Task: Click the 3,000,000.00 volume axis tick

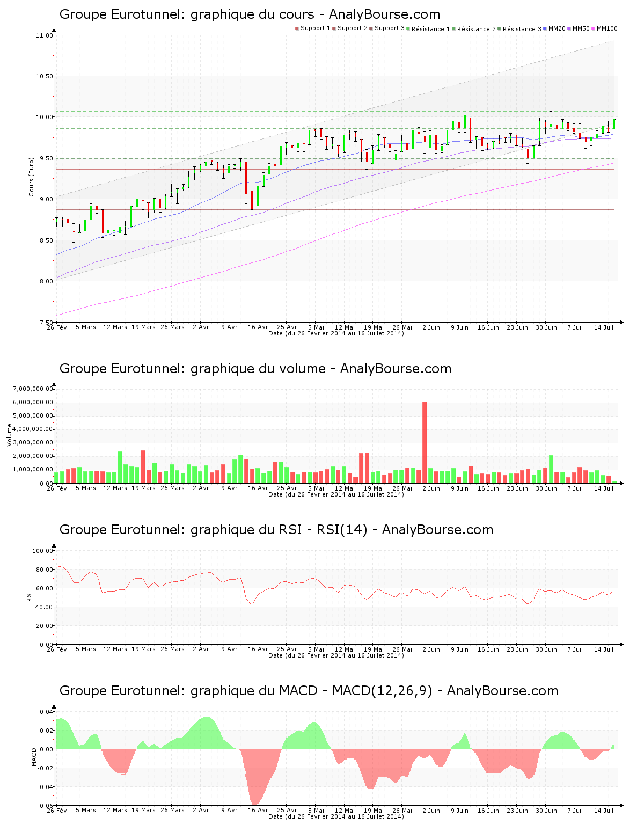Action: (32, 443)
